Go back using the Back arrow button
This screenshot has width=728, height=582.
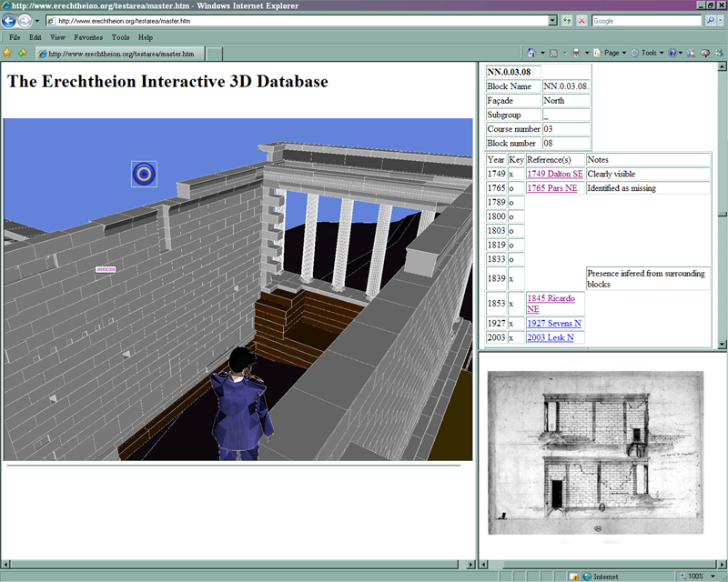(x=8, y=21)
